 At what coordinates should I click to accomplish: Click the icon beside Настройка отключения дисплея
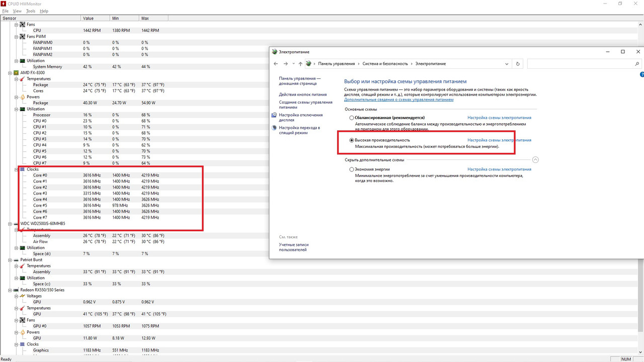(x=274, y=115)
